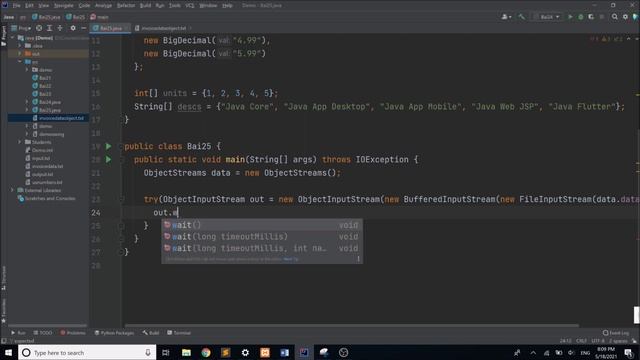
Task: Expand the out folder
Action: tap(20, 53)
